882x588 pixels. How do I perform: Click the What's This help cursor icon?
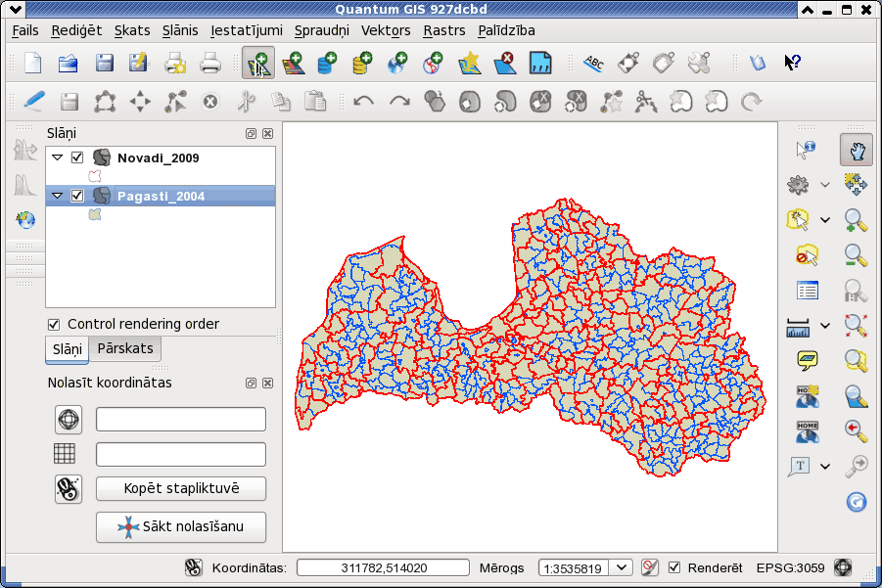click(x=793, y=63)
